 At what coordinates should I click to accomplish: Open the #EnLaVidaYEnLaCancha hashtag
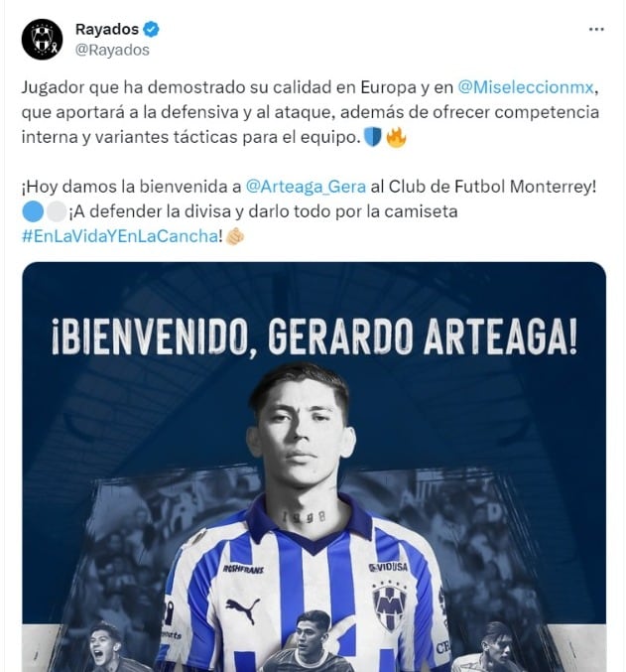(120, 236)
